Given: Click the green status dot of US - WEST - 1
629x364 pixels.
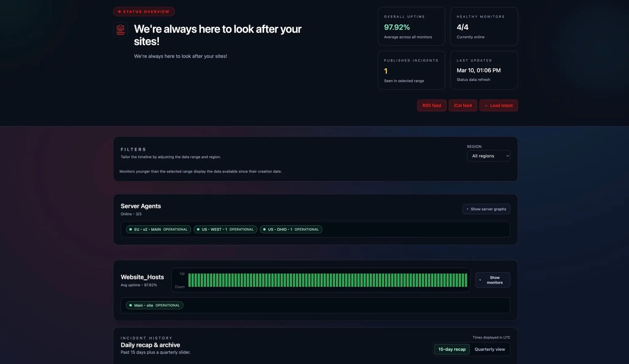Looking at the screenshot, I should (x=198, y=229).
